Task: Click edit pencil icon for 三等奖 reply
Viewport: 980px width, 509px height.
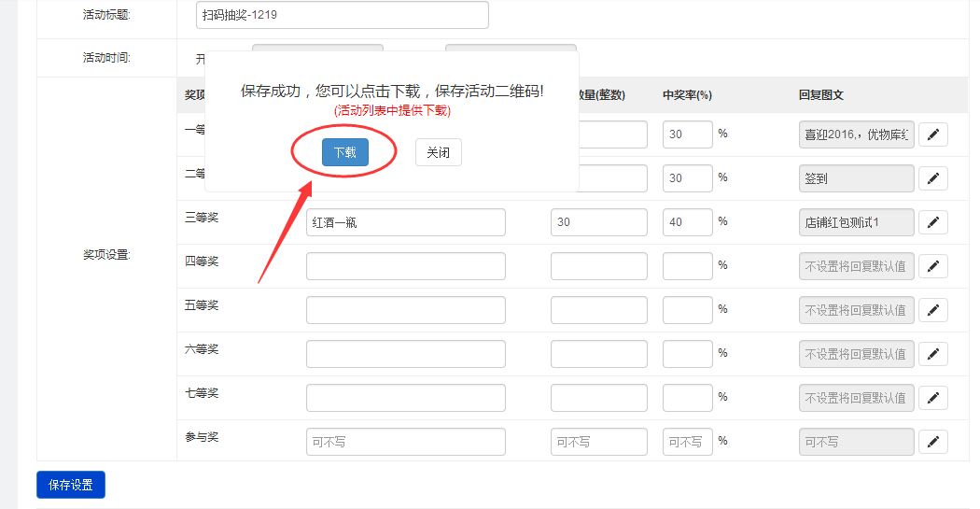Action: pos(932,222)
